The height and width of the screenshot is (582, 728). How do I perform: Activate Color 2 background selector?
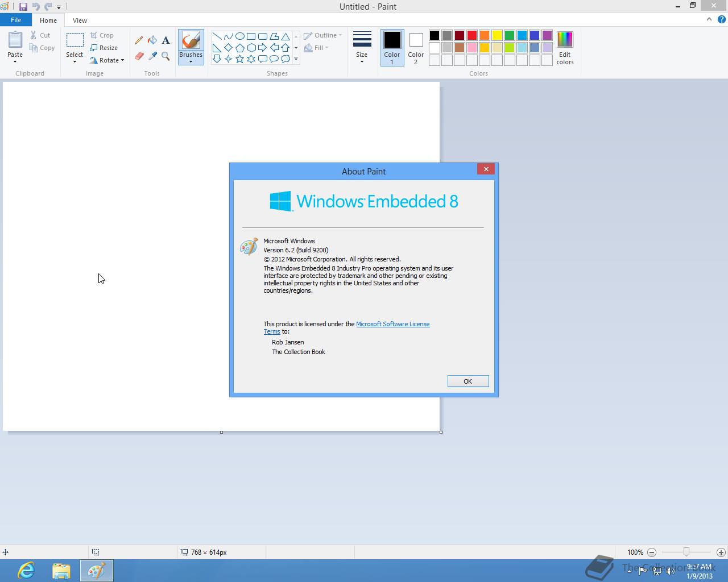[x=416, y=47]
